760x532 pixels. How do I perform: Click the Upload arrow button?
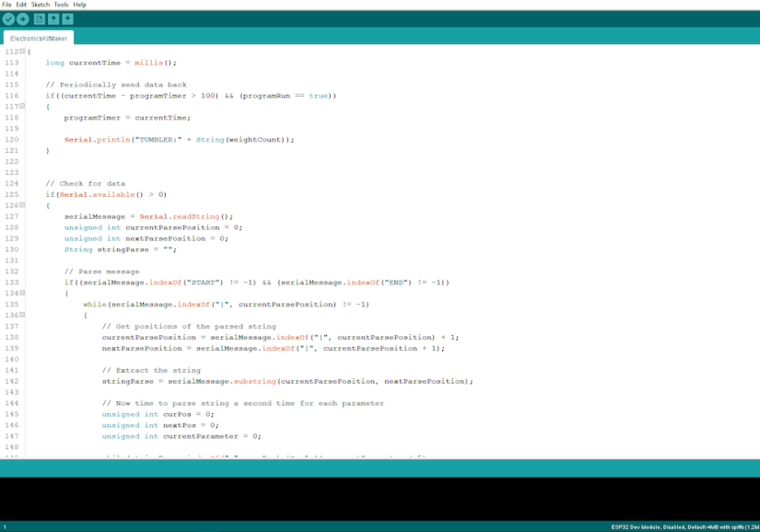click(23, 19)
